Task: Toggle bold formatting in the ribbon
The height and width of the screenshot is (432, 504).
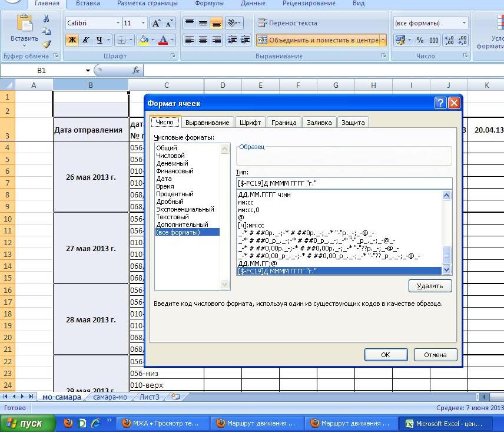Action: [72, 40]
